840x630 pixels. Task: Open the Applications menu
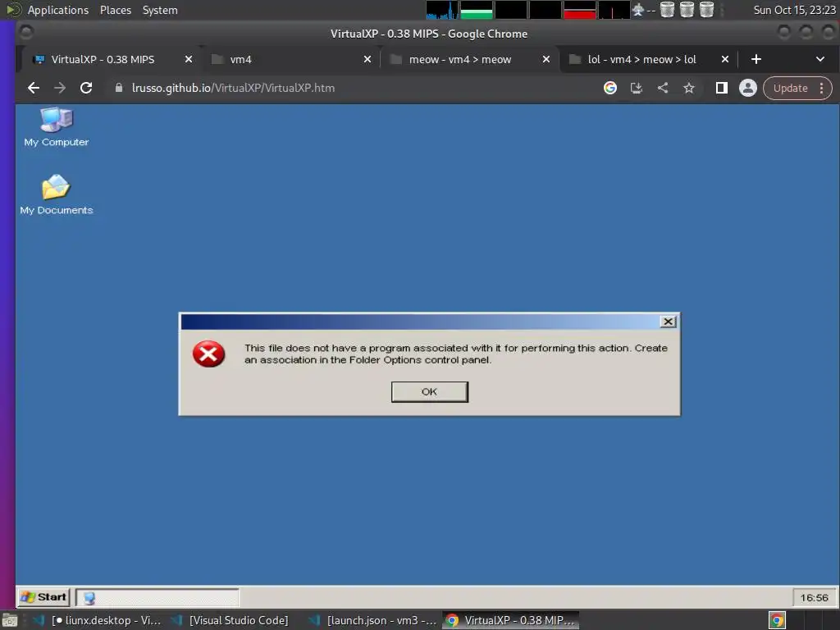point(58,10)
